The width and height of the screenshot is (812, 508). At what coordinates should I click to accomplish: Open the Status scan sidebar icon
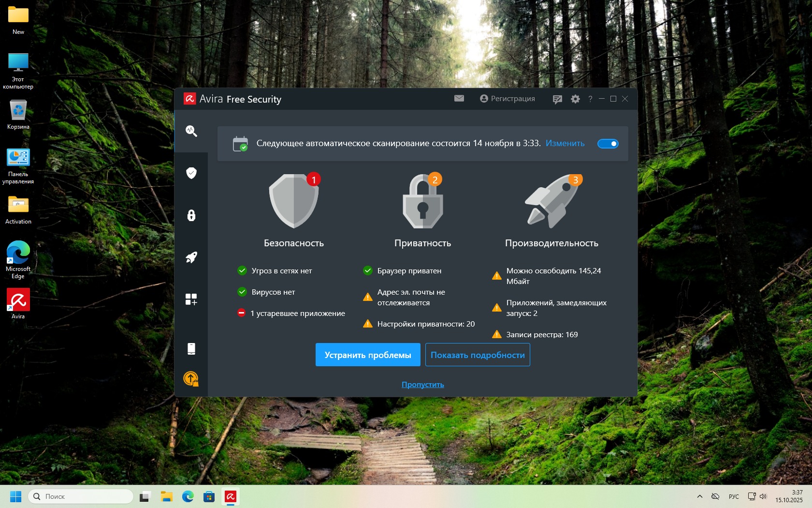coord(191,131)
